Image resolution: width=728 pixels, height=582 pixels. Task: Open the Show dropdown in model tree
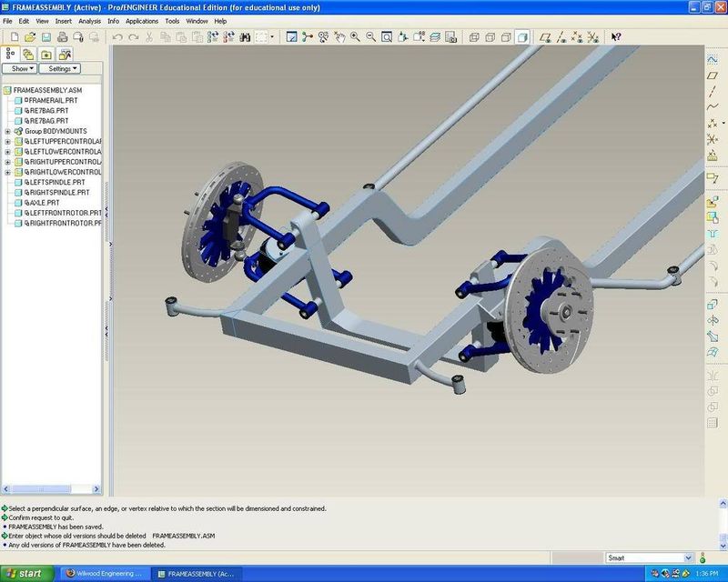coord(20,68)
